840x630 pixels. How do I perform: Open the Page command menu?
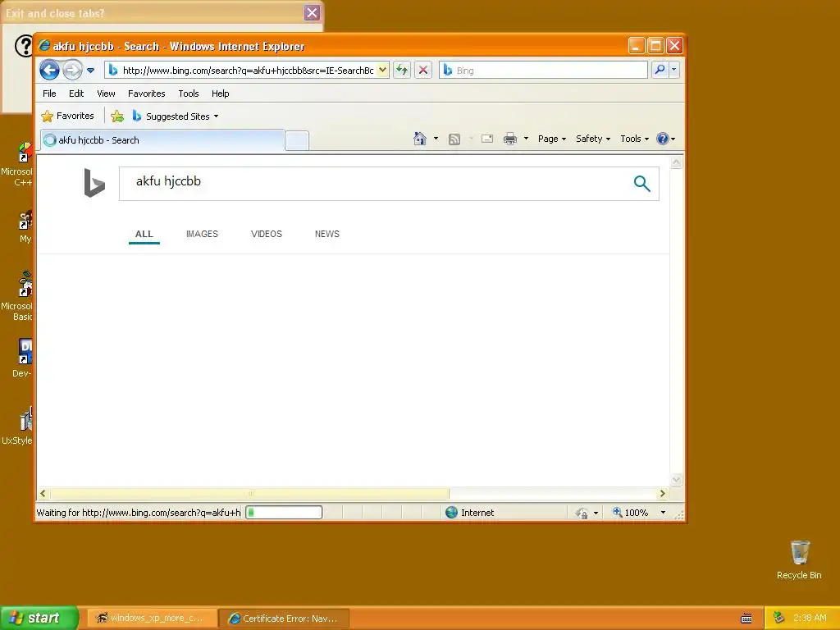click(552, 139)
